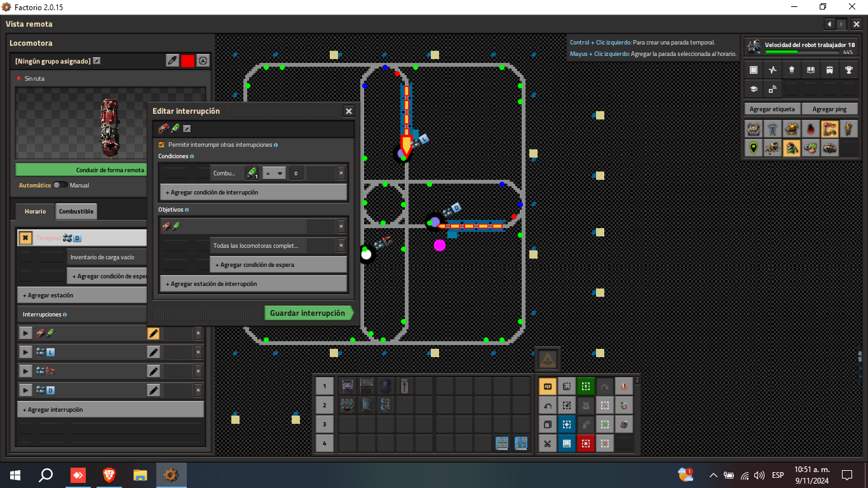Toggle map tags green pin filter
This screenshot has height=488, width=868.
point(754,148)
